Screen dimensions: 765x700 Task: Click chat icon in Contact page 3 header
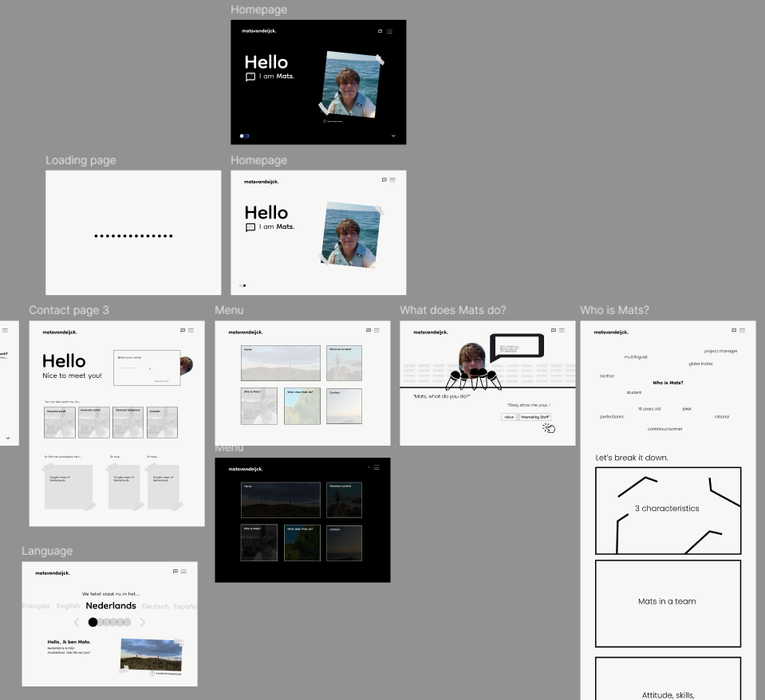click(183, 330)
